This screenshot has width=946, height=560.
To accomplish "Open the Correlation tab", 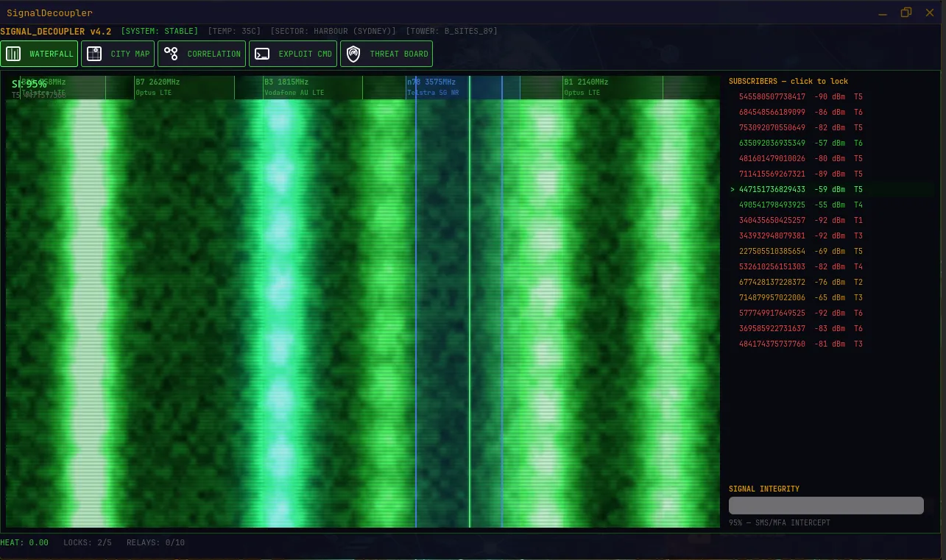I will coord(202,54).
